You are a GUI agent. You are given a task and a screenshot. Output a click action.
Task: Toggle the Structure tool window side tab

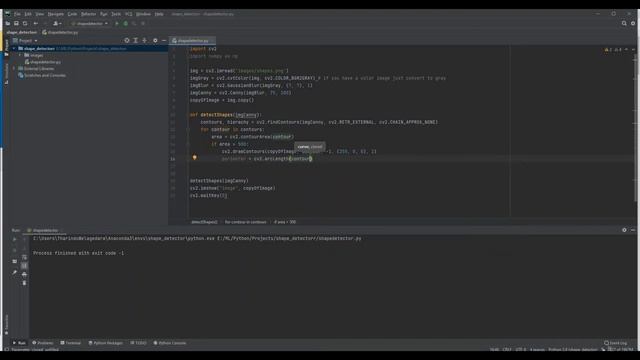click(x=7, y=73)
